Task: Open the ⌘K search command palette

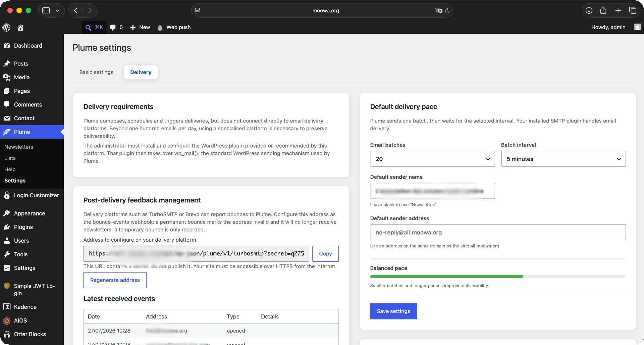Action: 94,28
